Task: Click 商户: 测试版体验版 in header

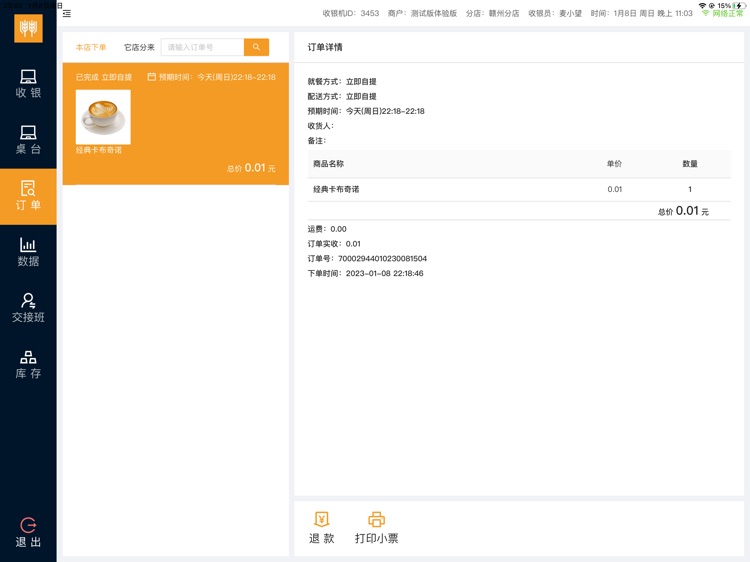Action: 422,13
